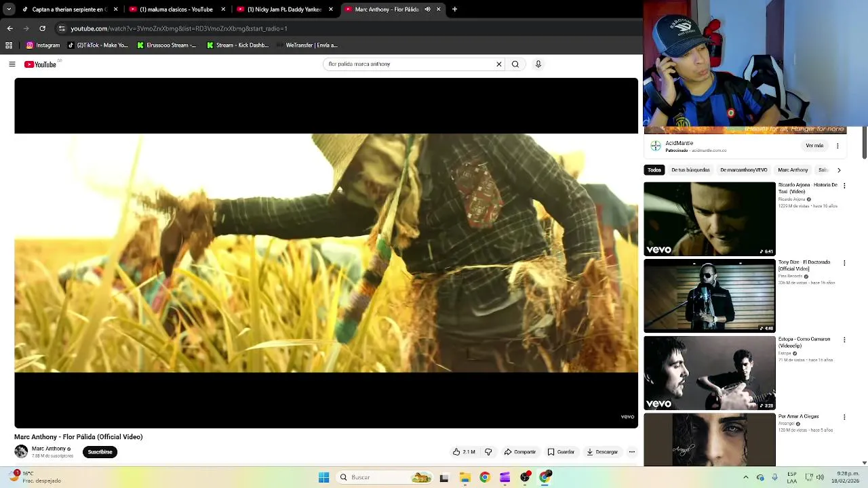Screen dimensions: 868x488
Task: Open Estopa Como Camaron thumbnail
Action: pos(709,373)
